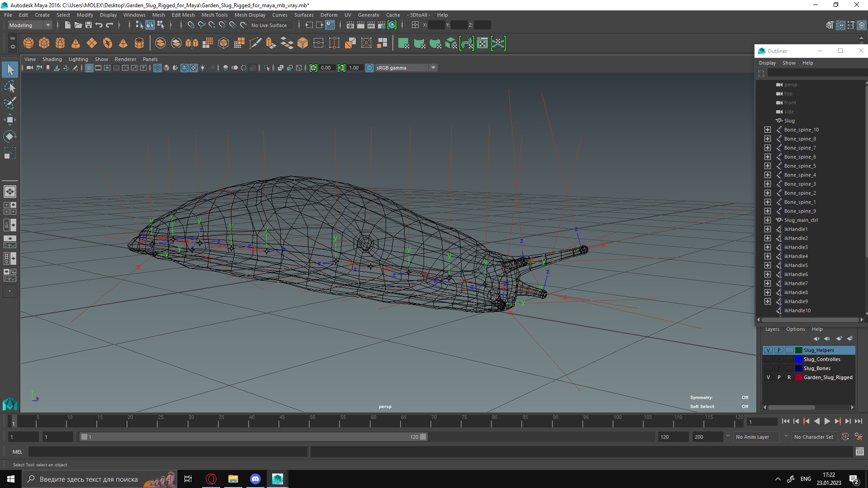
Task: Play animation backwards
Action: point(816,421)
